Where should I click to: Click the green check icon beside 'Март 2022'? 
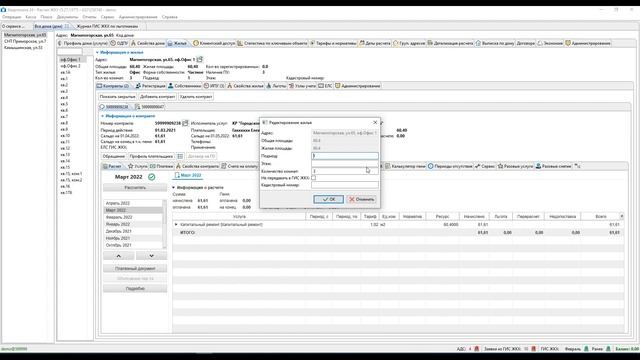(x=151, y=177)
